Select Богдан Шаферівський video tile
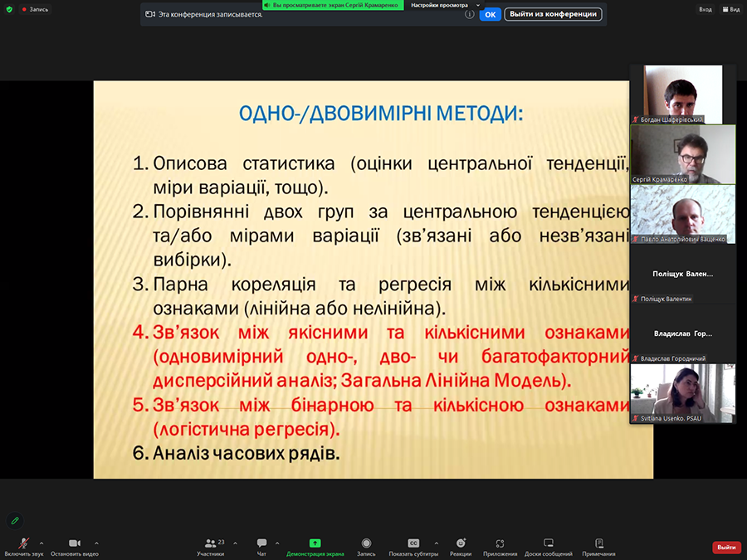Viewport: 747px width, 560px height. click(x=683, y=95)
